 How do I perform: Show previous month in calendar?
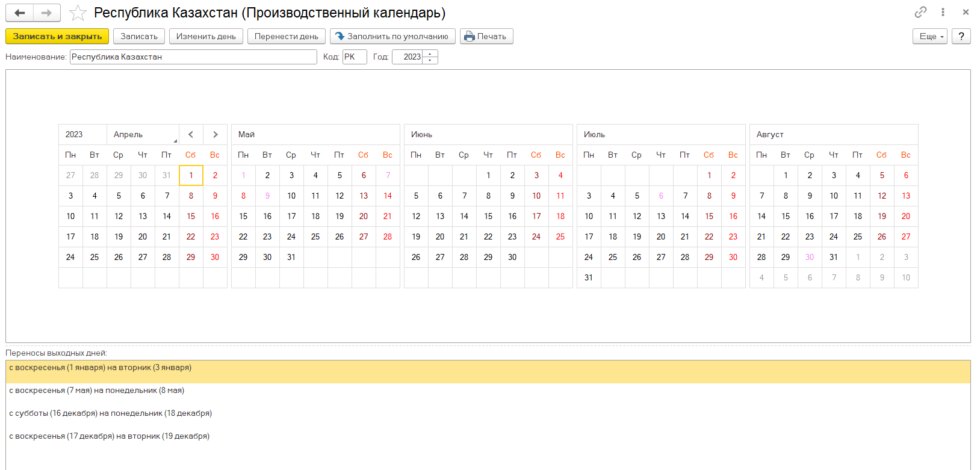tap(191, 134)
